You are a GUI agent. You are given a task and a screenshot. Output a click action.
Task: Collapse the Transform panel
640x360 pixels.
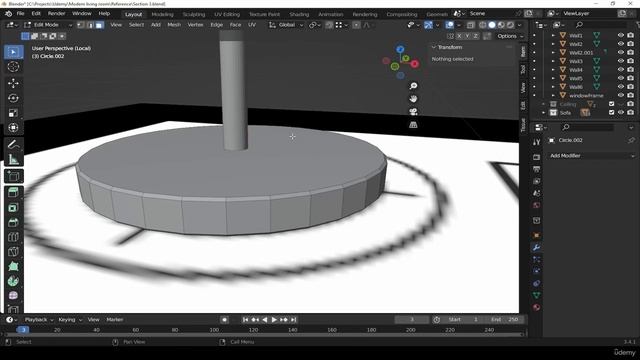(x=434, y=47)
